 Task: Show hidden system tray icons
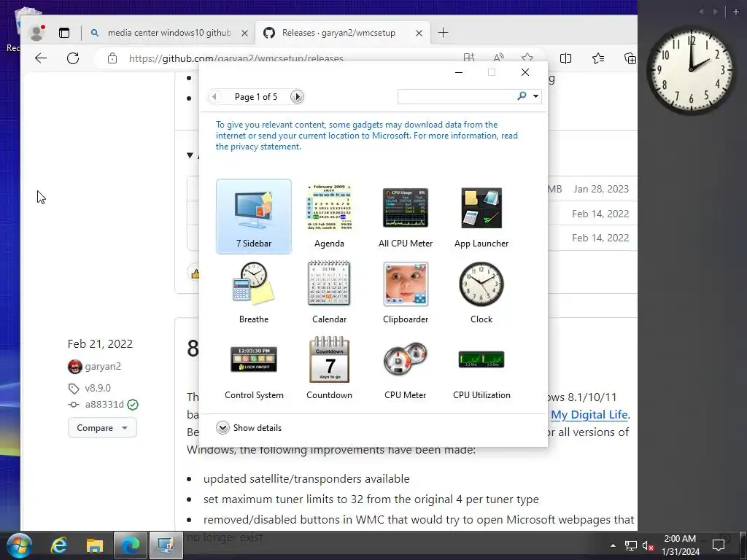[613, 545]
